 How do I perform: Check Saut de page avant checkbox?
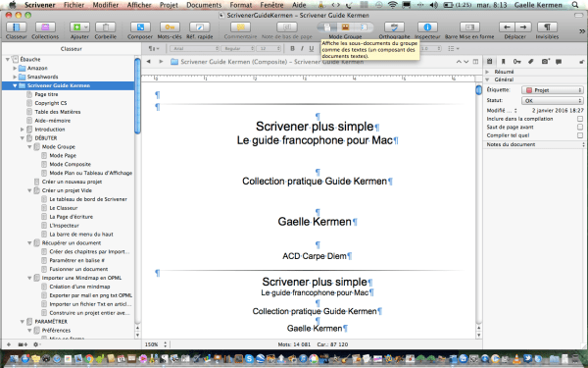point(580,127)
